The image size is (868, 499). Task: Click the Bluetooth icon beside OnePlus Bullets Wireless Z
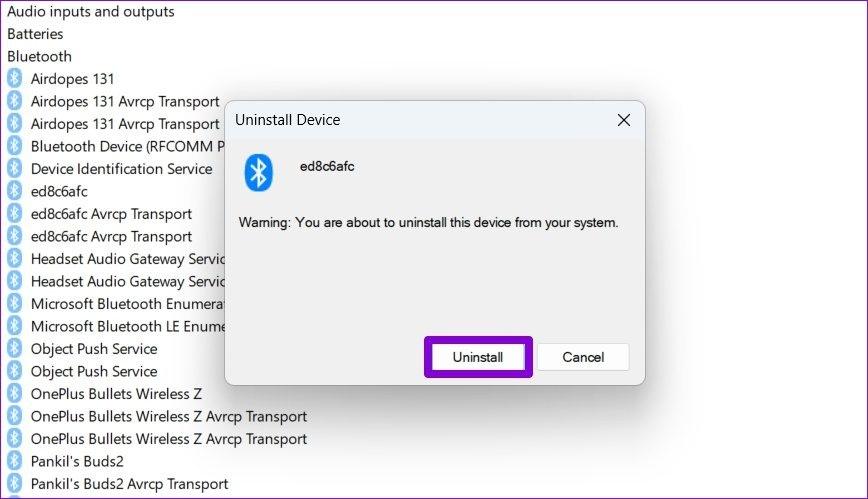[15, 393]
